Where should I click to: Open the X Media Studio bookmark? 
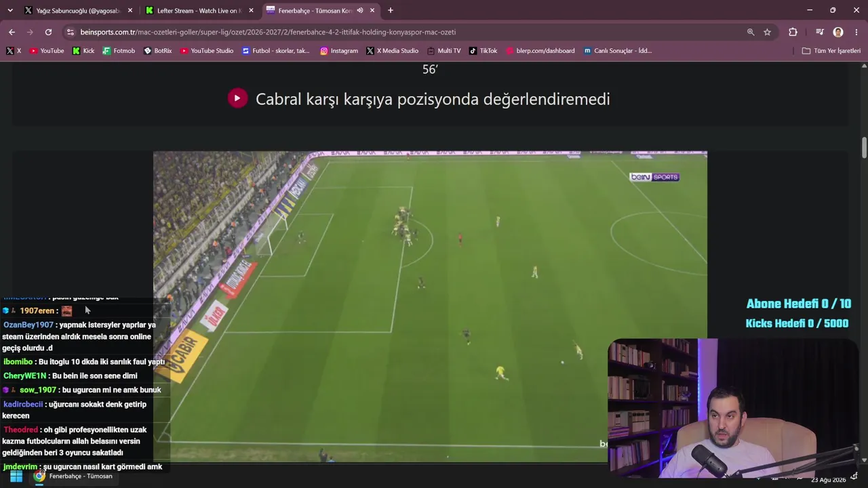(x=393, y=51)
